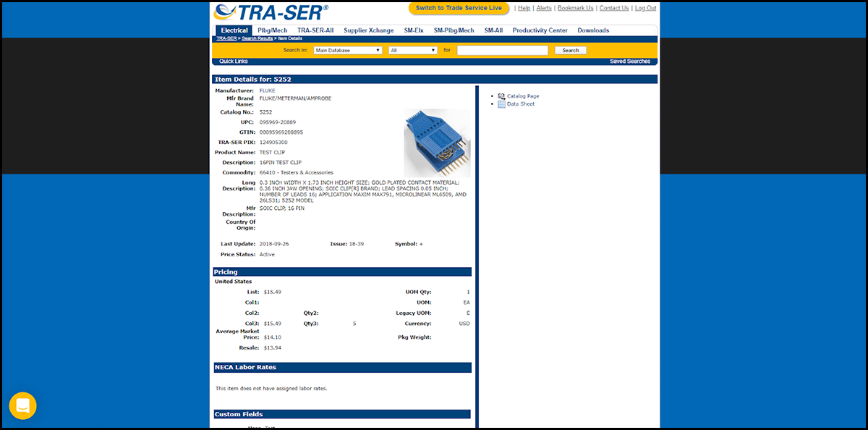Select the Plbg/Mech tab
The height and width of the screenshot is (430, 868).
click(272, 30)
